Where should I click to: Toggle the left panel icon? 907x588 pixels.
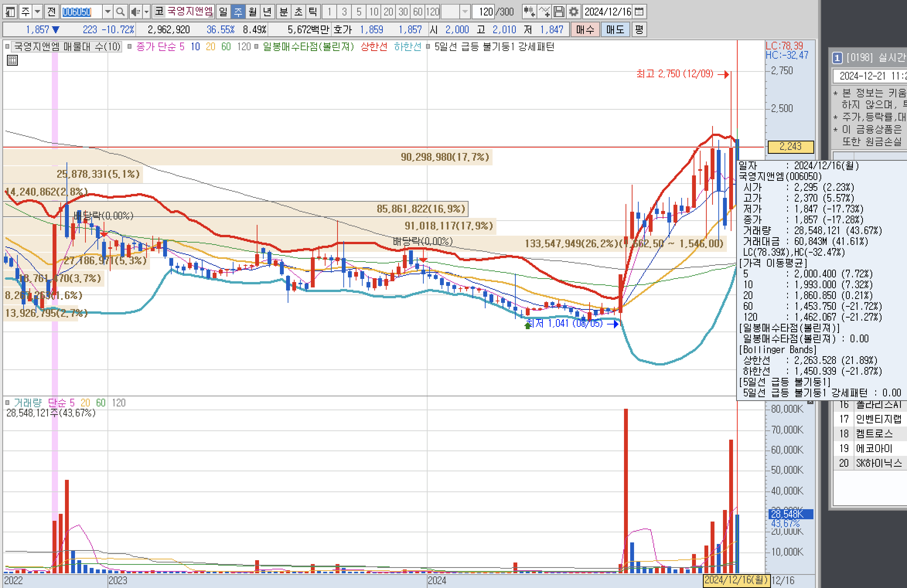tap(10, 12)
